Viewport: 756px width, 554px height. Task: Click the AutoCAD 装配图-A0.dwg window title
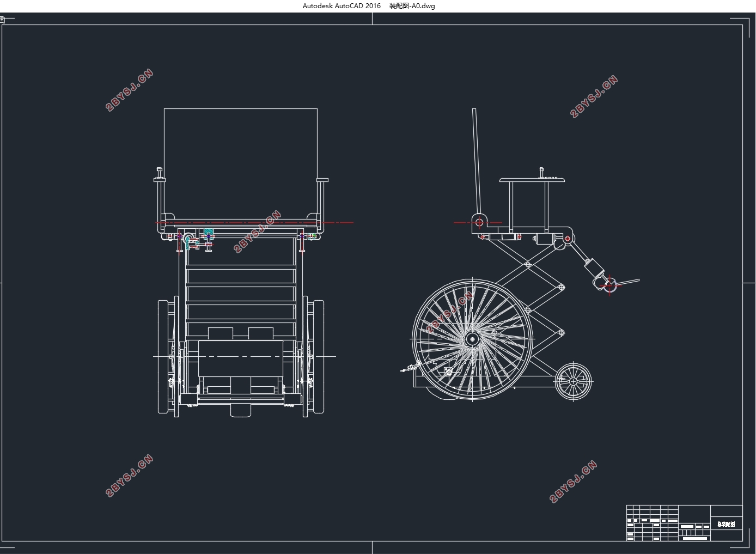[x=369, y=6]
